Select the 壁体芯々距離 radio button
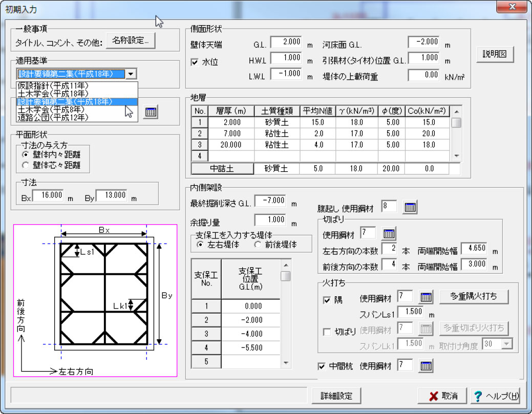 (25, 165)
